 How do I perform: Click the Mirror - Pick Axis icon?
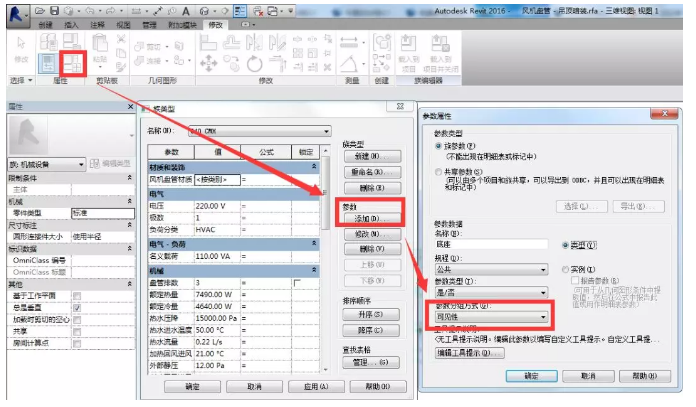point(255,43)
